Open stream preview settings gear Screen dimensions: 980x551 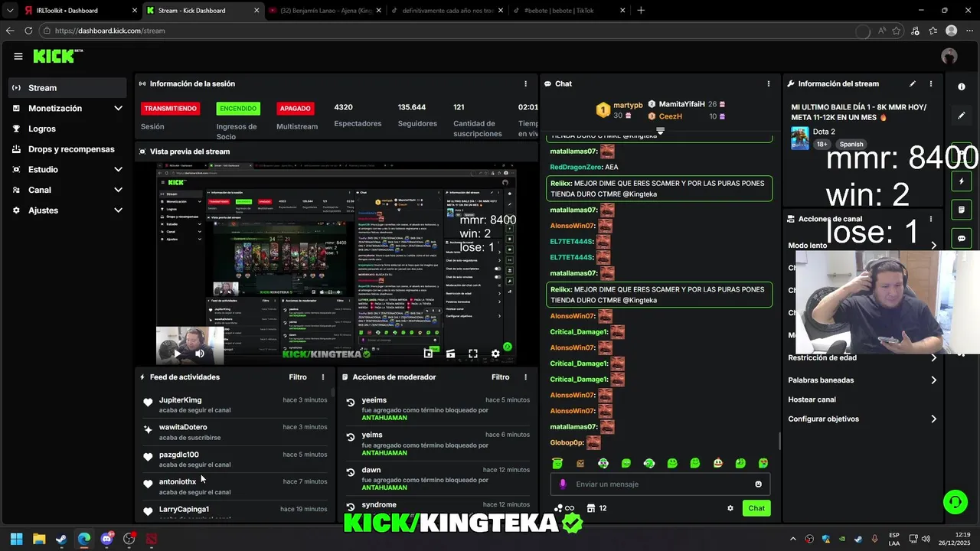click(x=495, y=354)
